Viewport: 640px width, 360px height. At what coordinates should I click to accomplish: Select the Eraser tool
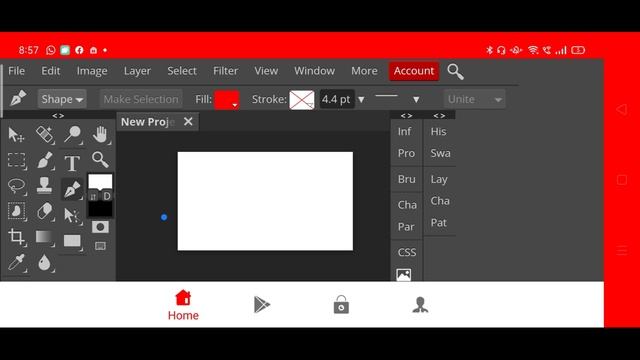pos(44,211)
